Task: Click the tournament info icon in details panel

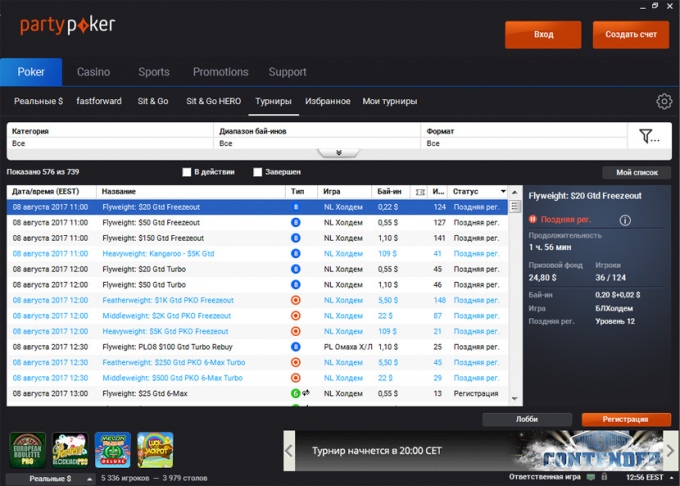Action: point(625,220)
